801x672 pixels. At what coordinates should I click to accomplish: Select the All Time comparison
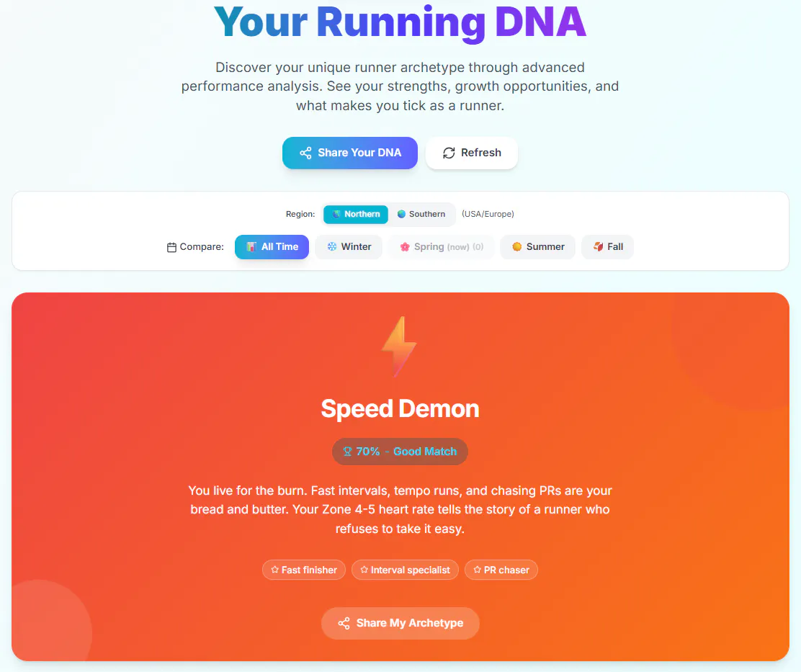point(272,246)
